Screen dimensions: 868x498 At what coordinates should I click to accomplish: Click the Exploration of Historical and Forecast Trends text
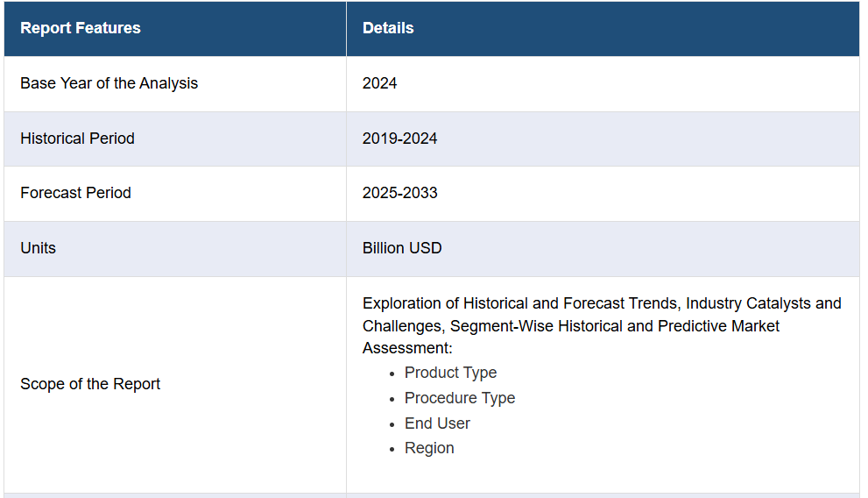coord(521,303)
